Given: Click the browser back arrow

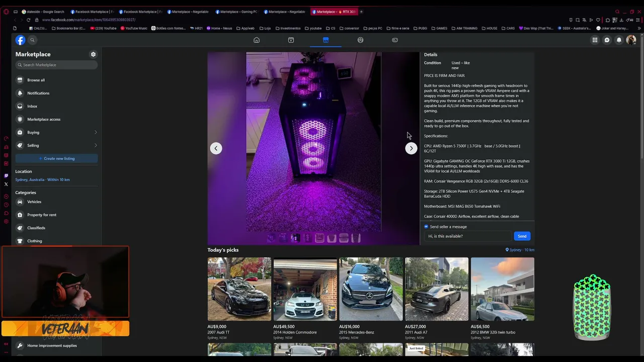Looking at the screenshot, I should click(x=15, y=20).
